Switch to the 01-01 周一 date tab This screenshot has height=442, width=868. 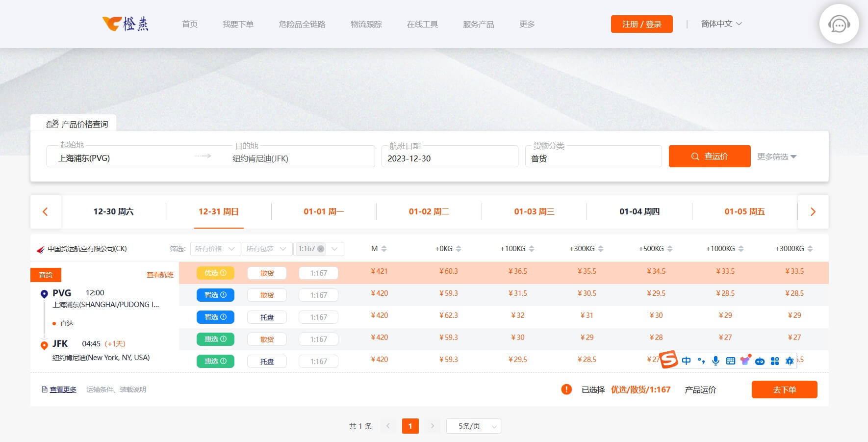click(x=324, y=211)
